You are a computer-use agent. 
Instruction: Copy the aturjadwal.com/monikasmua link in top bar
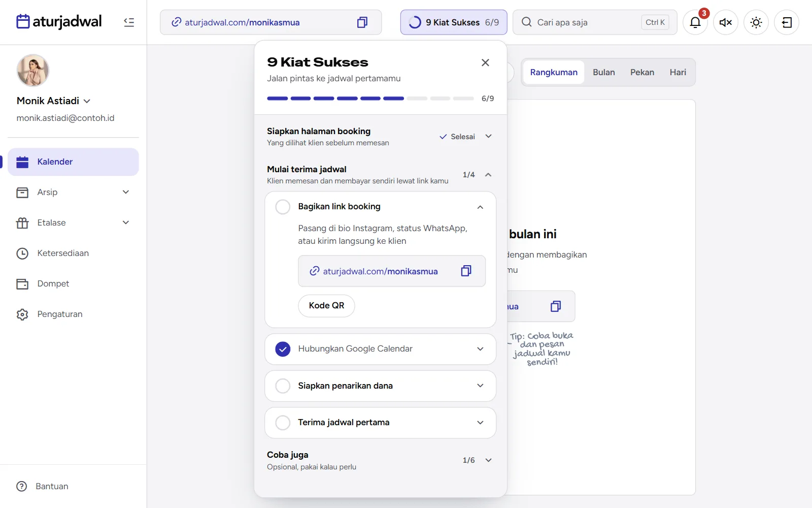coord(362,22)
